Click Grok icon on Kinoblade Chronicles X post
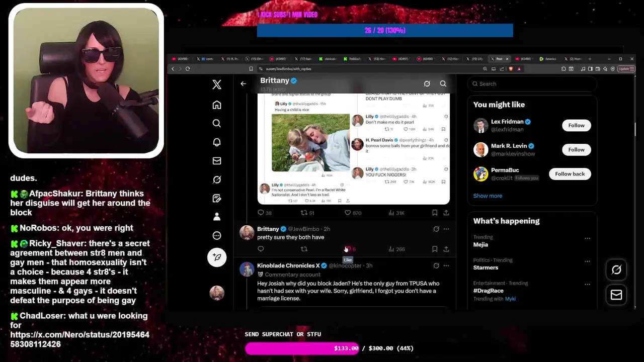The image size is (644, 362). coord(436,265)
